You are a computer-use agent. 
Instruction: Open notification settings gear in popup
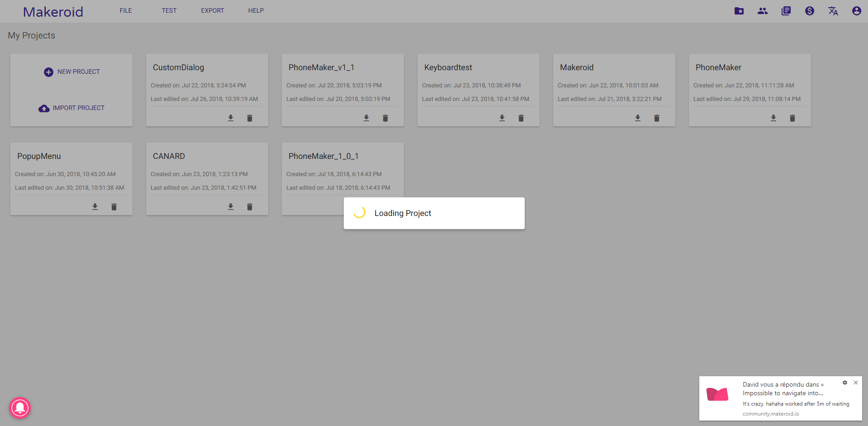point(845,383)
